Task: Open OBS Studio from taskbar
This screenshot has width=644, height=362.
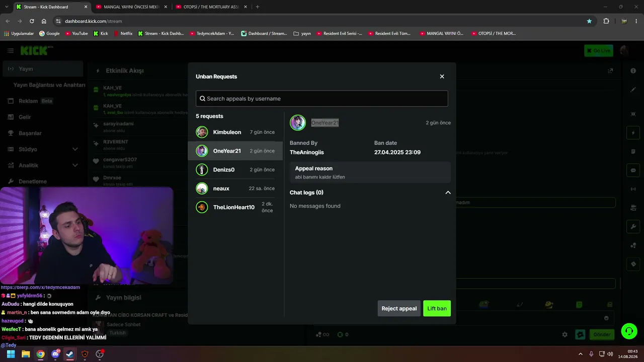Action: point(100,354)
